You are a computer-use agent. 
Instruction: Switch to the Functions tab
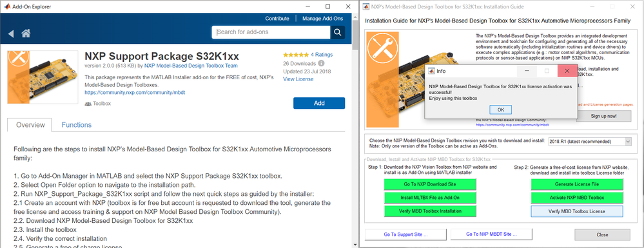pyautogui.click(x=77, y=125)
